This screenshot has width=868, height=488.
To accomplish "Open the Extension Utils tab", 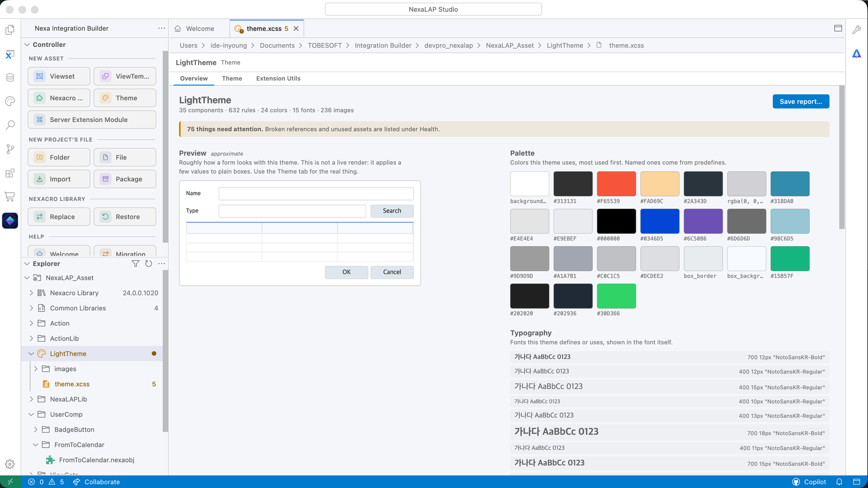I will point(278,79).
